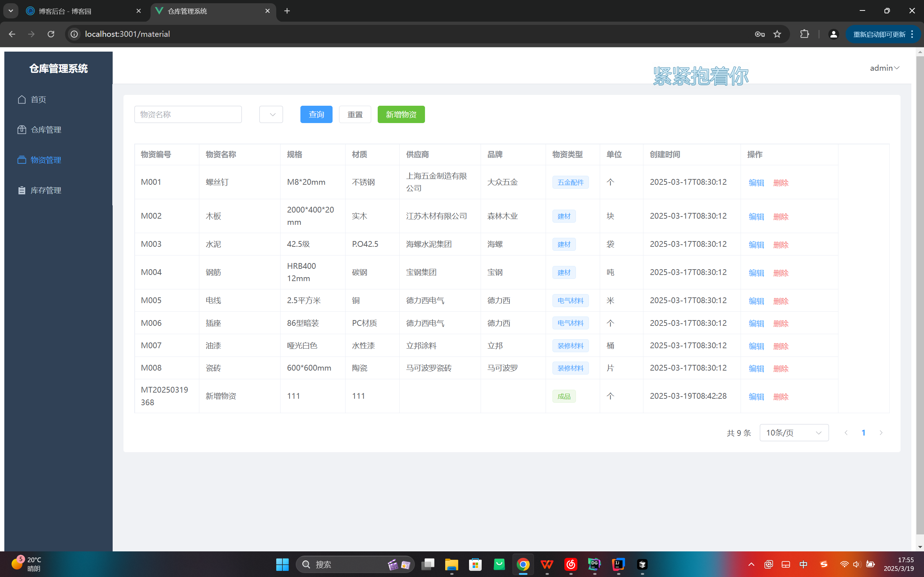Expand the material type filter dropdown
The image size is (924, 577).
click(x=271, y=114)
